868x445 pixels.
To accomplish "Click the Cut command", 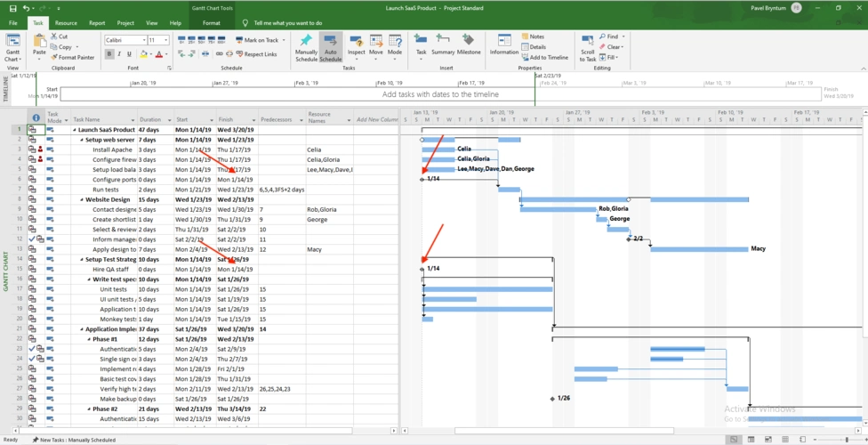I will click(x=60, y=36).
